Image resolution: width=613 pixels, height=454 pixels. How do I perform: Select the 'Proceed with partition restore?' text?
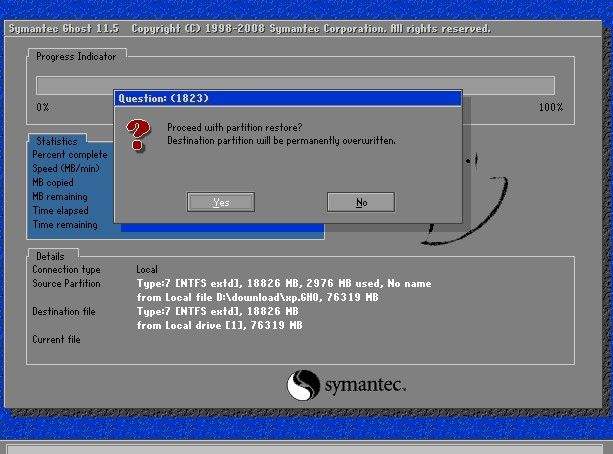click(x=235, y=127)
